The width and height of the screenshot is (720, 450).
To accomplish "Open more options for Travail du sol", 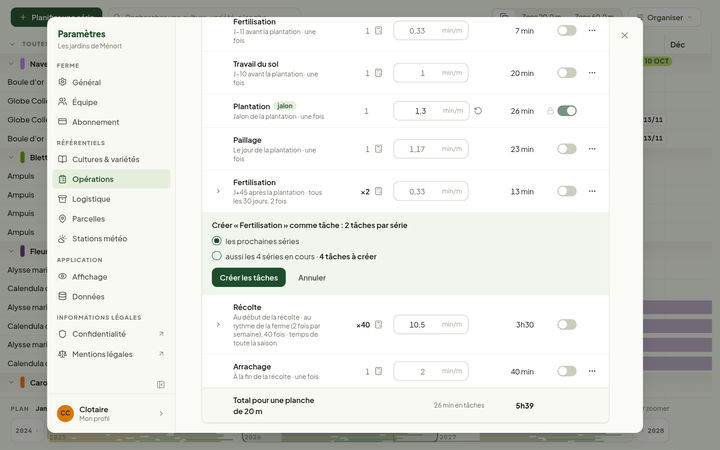I will tap(592, 73).
